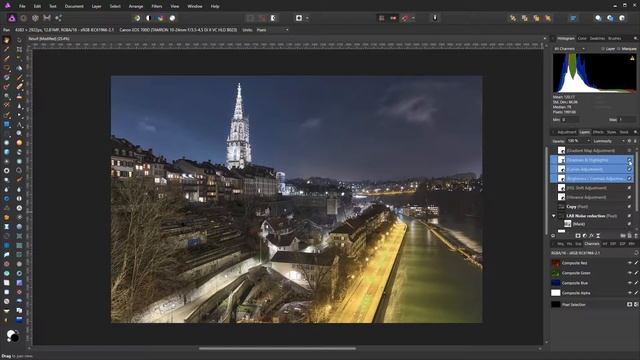Switch to the Effects tab

[x=598, y=132]
